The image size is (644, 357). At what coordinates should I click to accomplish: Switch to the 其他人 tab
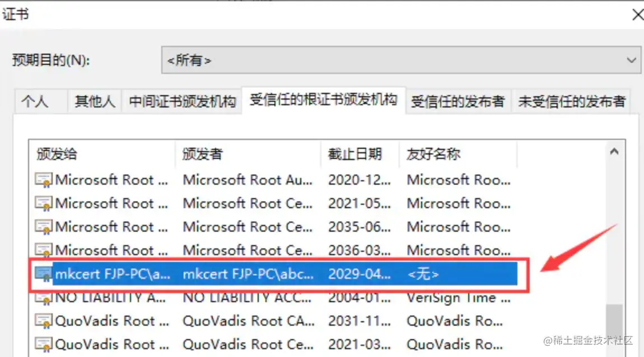pos(95,101)
